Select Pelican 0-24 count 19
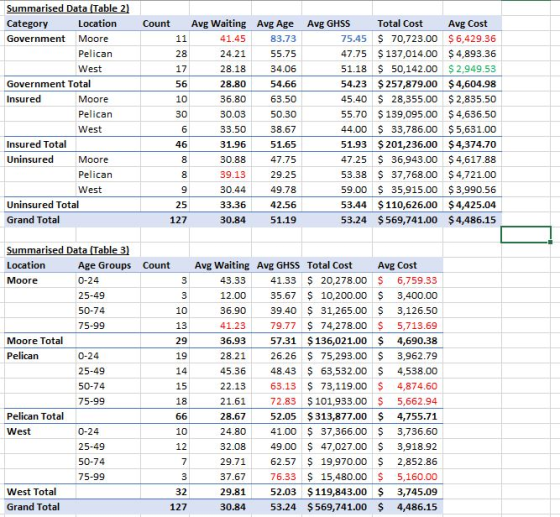 point(181,356)
